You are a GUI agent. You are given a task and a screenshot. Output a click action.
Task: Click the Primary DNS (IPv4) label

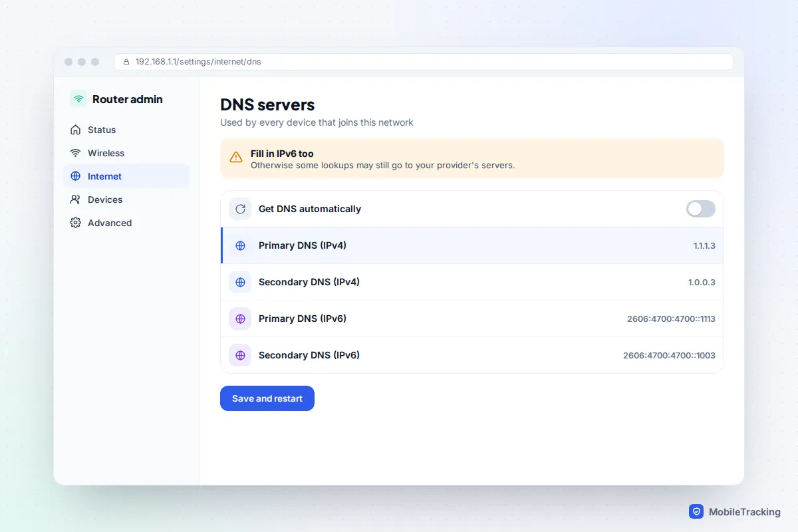(303, 245)
